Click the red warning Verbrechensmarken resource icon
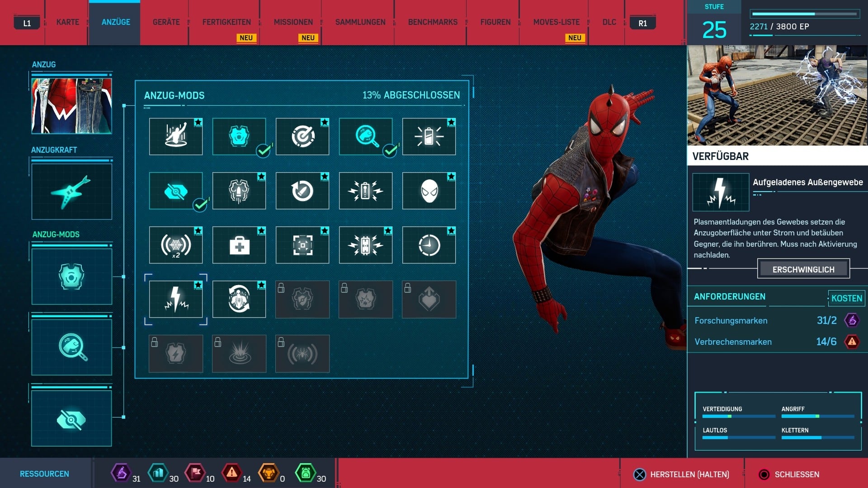 [x=231, y=473]
